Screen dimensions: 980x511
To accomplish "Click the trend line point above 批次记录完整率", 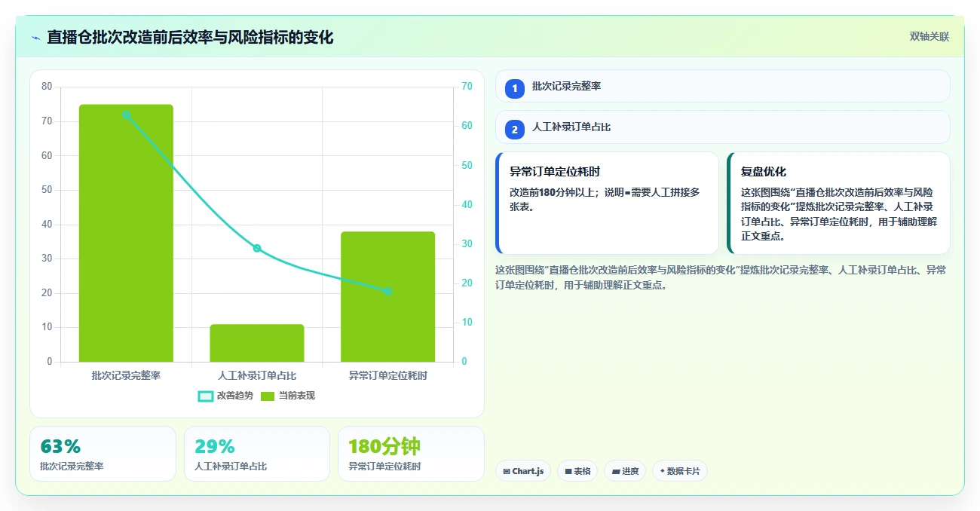I will pyautogui.click(x=126, y=115).
